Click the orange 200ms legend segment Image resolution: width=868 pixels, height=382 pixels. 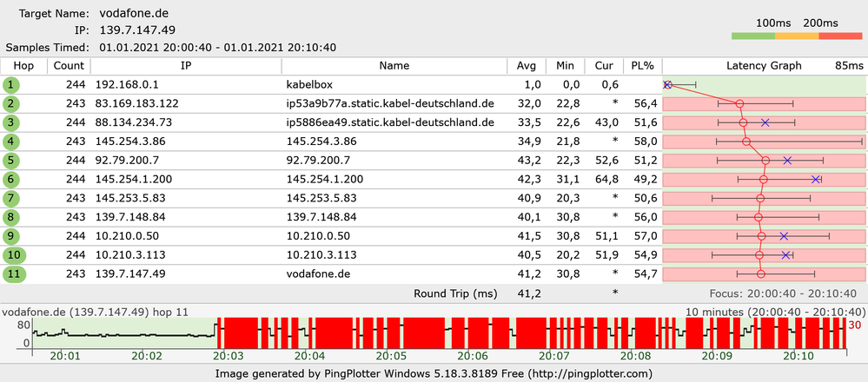(797, 36)
